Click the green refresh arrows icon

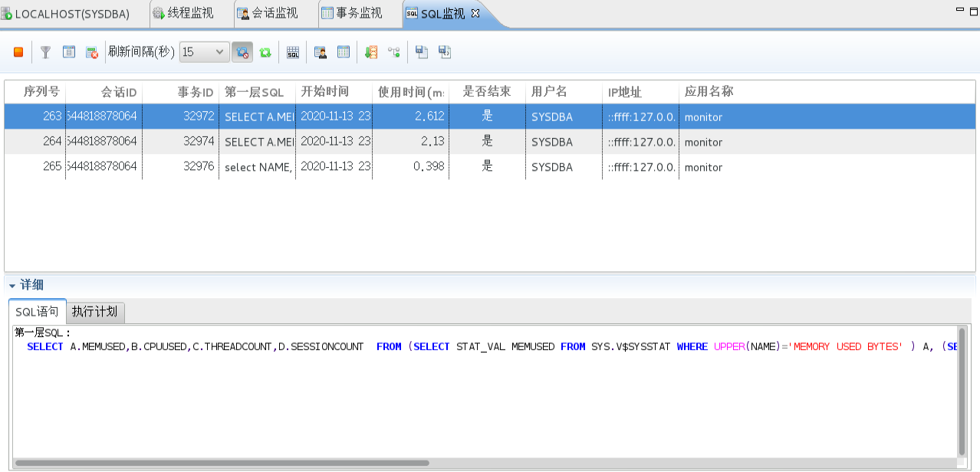(265, 52)
